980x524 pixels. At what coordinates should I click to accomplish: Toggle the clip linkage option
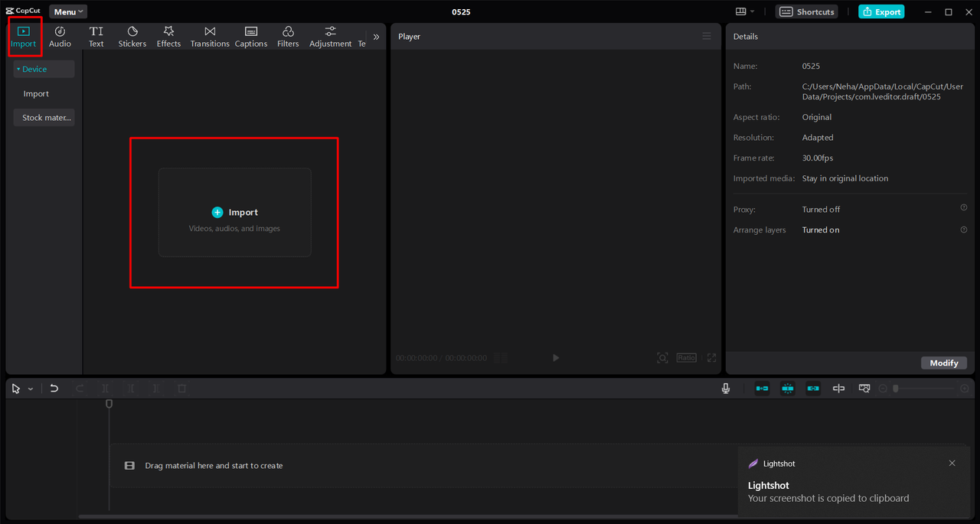[813, 389]
